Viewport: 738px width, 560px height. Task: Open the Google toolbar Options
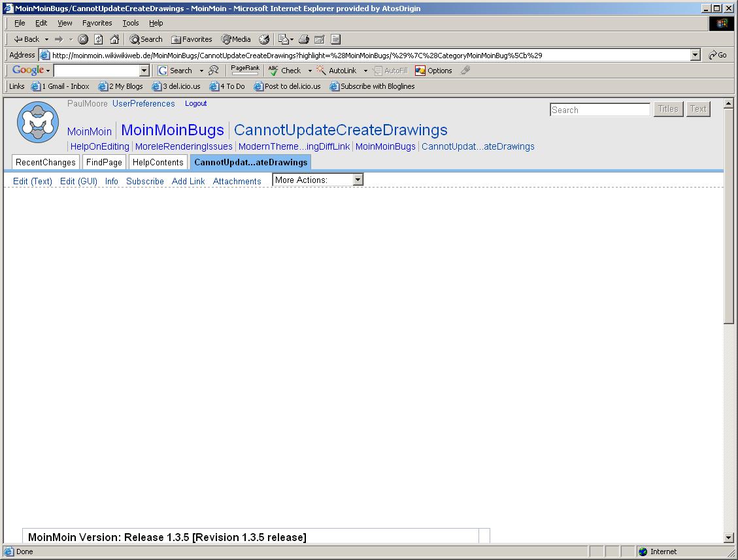[433, 71]
